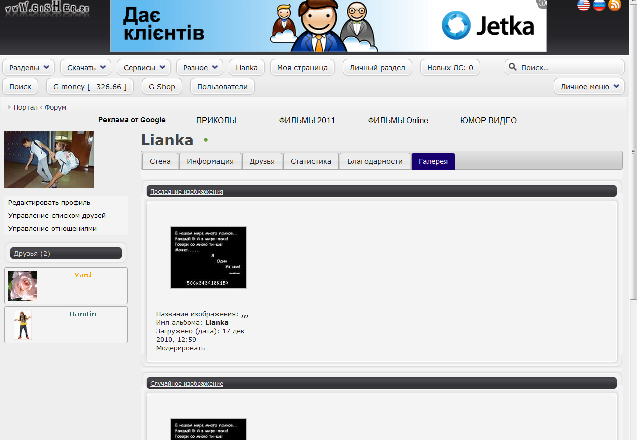
Task: Click the US flag language icon
Action: pyautogui.click(x=583, y=6)
